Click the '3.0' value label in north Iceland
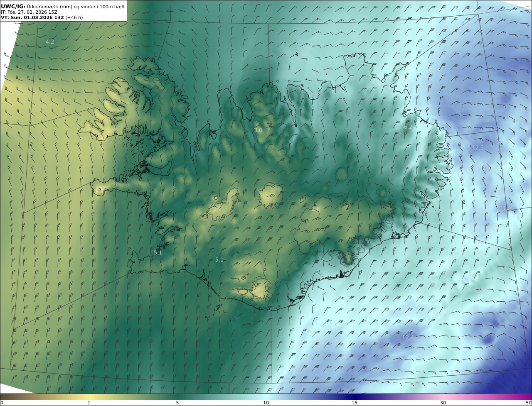532x406 pixels. click(x=258, y=130)
